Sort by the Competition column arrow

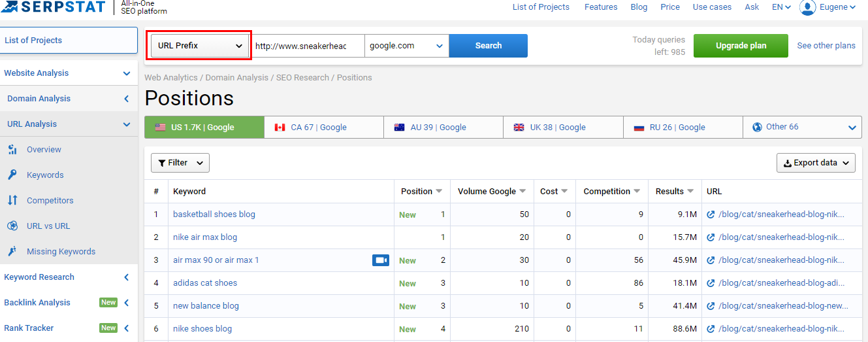click(x=637, y=192)
